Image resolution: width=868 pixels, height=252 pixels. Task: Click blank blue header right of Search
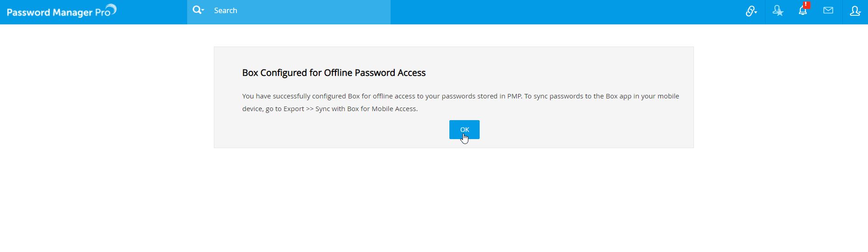(x=542, y=12)
